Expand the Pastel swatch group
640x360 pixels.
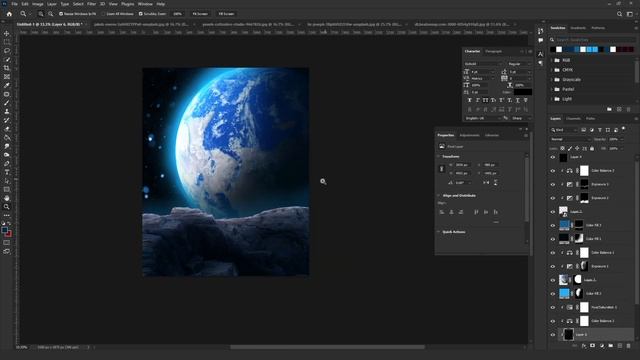pyautogui.click(x=551, y=89)
